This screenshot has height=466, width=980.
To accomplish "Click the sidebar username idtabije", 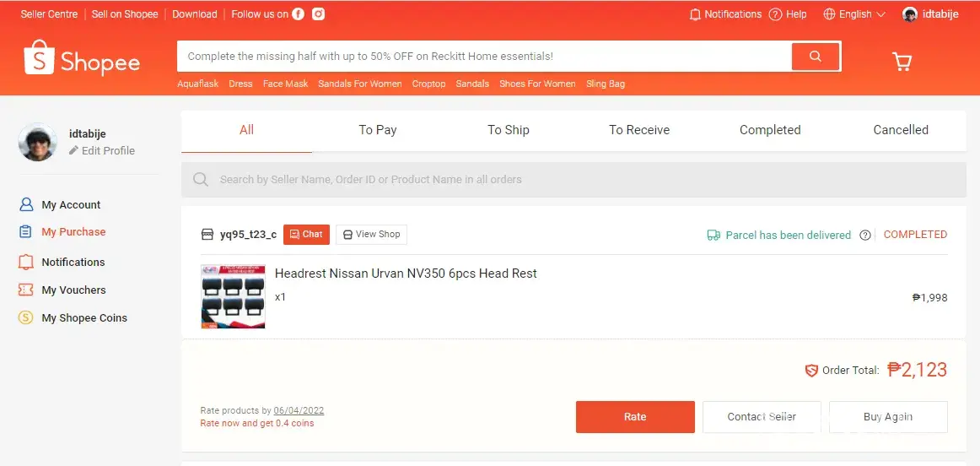I will click(88, 134).
